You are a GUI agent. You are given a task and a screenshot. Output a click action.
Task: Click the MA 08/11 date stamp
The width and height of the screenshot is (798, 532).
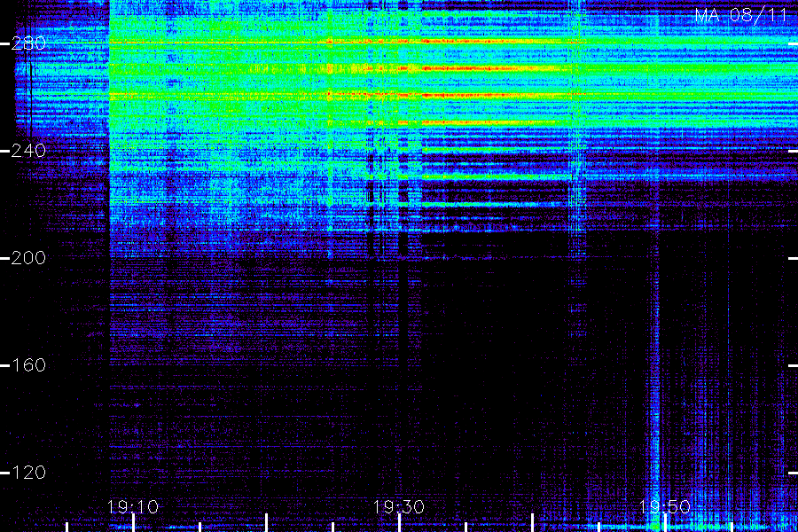pyautogui.click(x=741, y=15)
